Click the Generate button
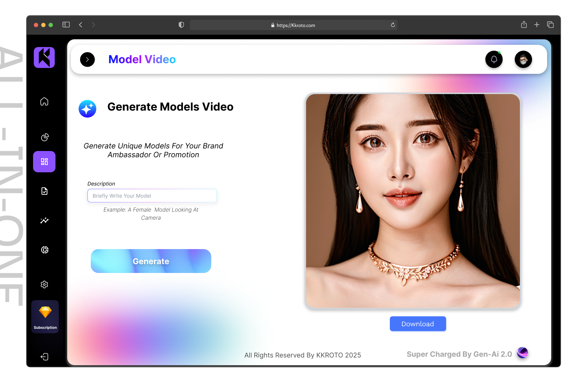 click(151, 261)
